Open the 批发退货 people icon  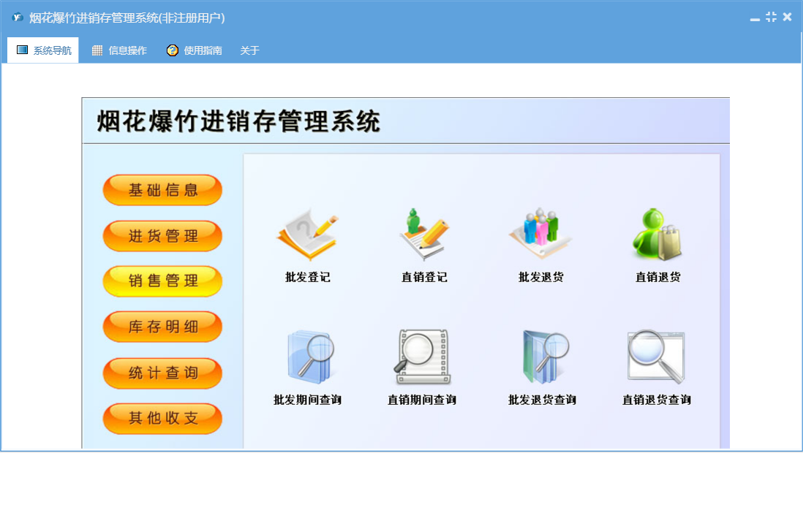point(540,233)
